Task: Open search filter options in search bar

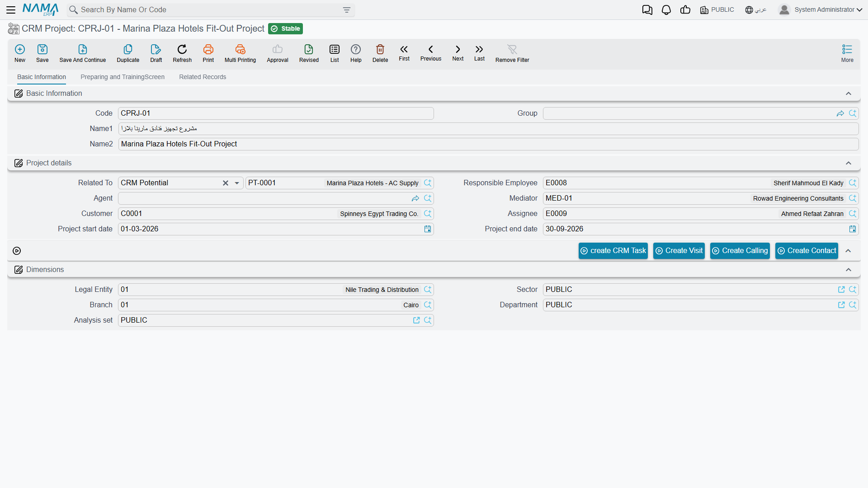Action: 347,10
